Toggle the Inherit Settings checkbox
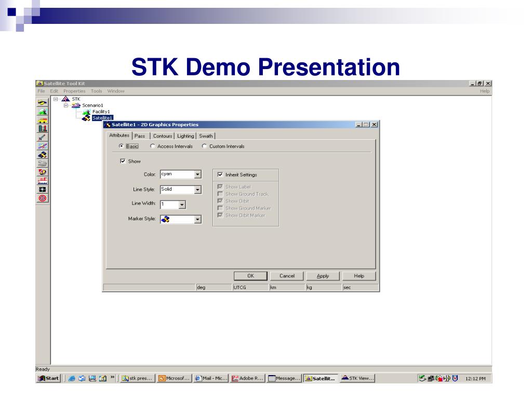 (220, 175)
